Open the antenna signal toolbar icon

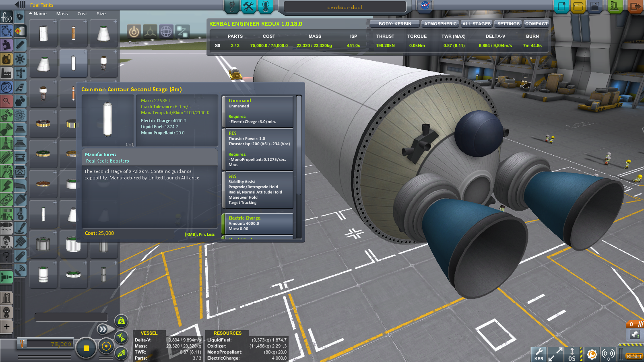point(608,354)
